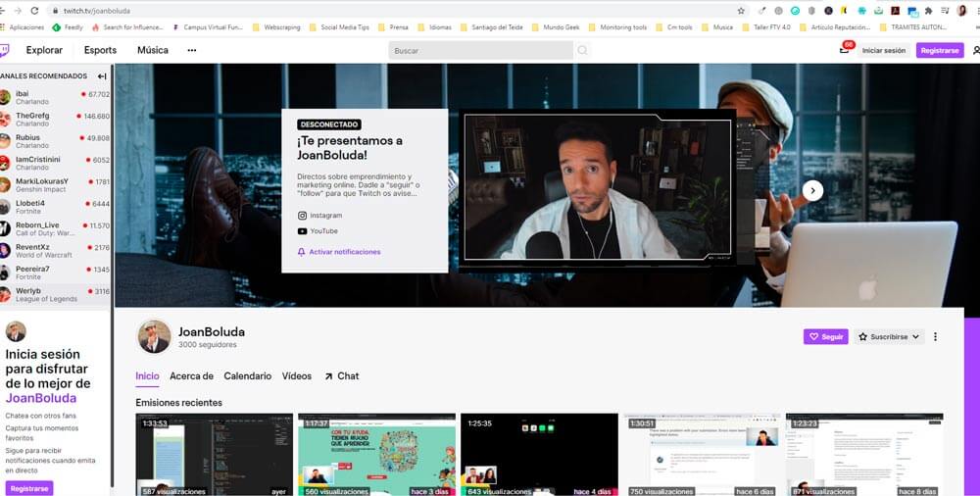The image size is (980, 496).
Task: Open the Idiomas bookmarks folder
Action: click(434, 27)
